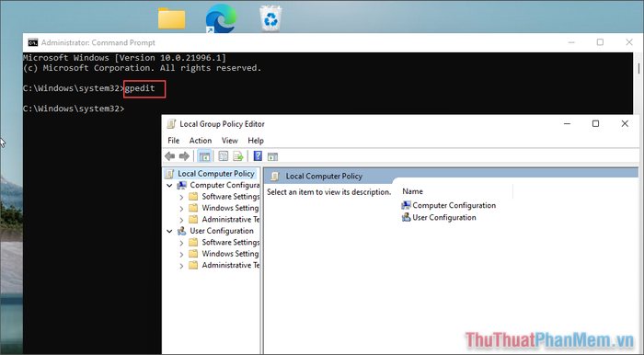Close the Local Group Policy Editor window
Viewport: 644px width, 355px height.
(x=625, y=123)
